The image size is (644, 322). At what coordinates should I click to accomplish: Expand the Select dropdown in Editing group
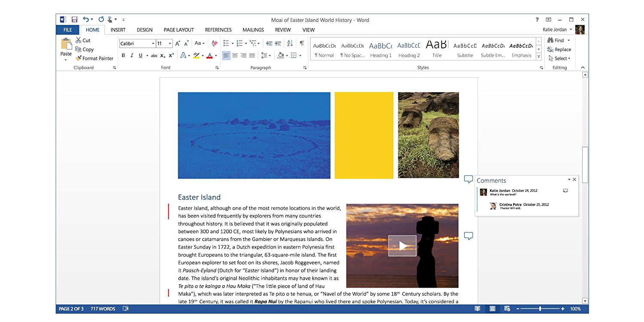[x=560, y=58]
